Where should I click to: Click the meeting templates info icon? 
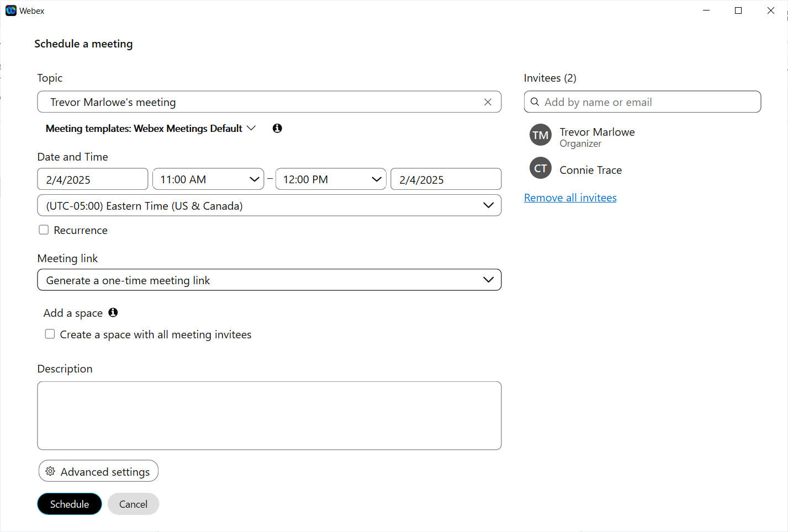277,128
